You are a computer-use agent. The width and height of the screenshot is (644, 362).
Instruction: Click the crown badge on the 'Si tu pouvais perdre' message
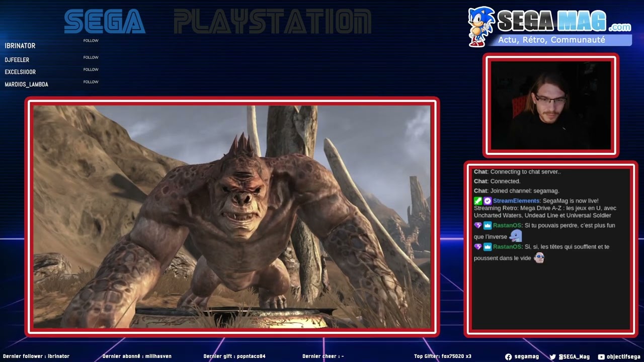[x=488, y=225]
